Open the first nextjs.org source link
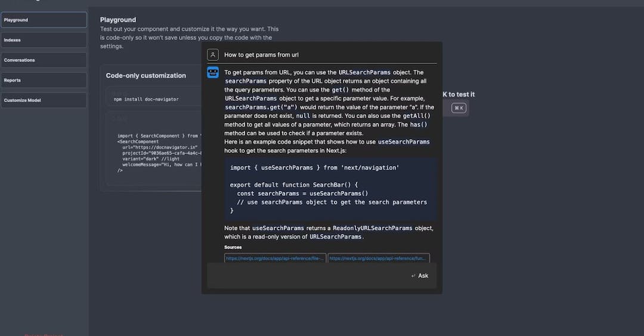Viewport: 644px width, 336px height. (x=275, y=258)
